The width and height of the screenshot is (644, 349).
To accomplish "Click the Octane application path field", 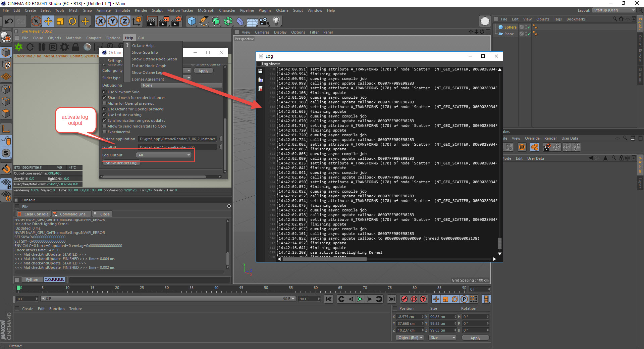I will [x=178, y=139].
